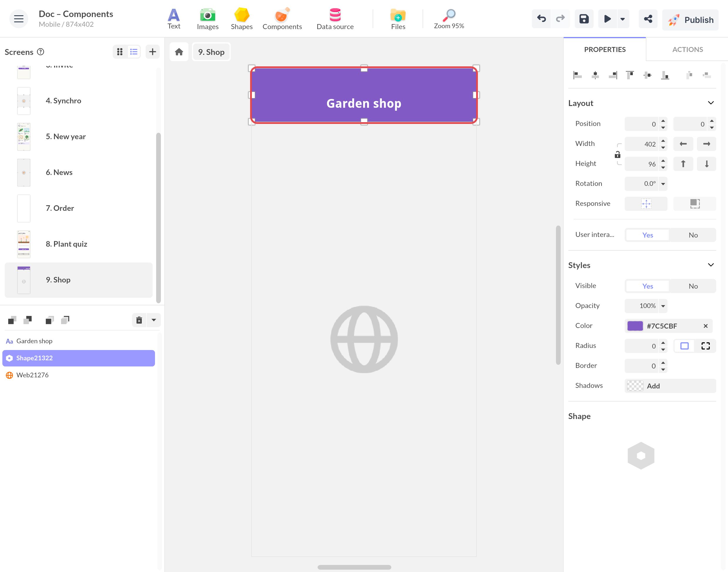Align selection to left edge
The image size is (728, 572).
click(x=577, y=75)
